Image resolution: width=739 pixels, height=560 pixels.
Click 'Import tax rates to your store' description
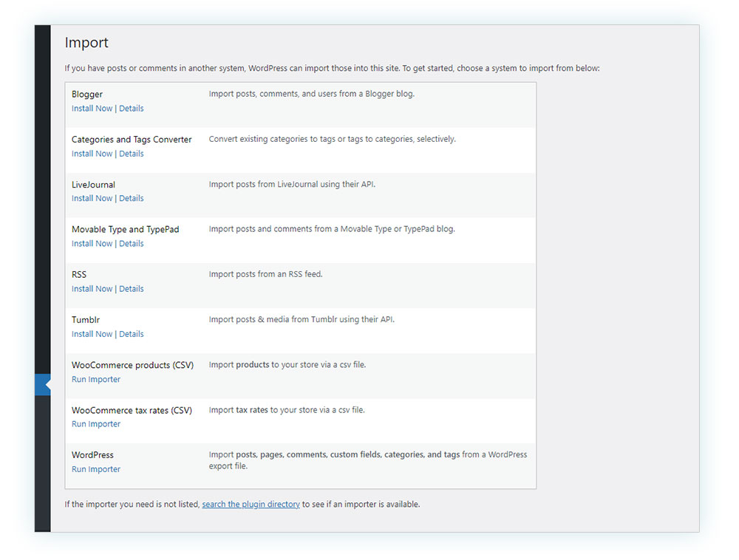pos(287,410)
